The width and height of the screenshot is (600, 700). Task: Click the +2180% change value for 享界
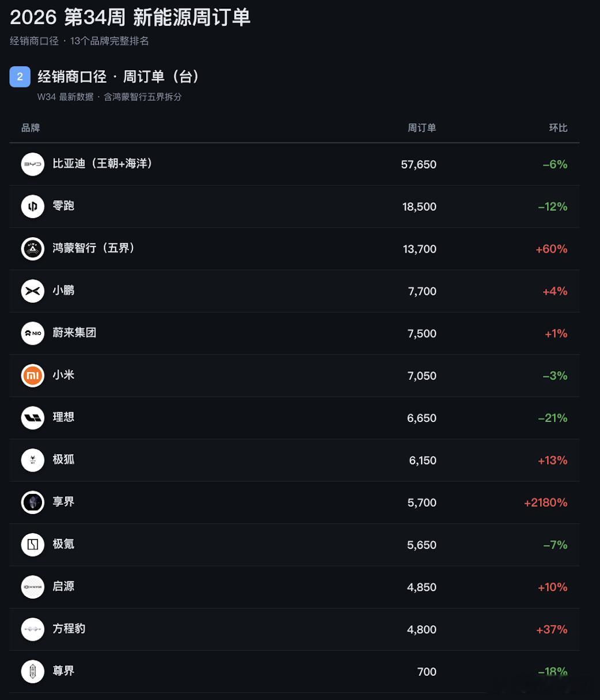coord(546,503)
